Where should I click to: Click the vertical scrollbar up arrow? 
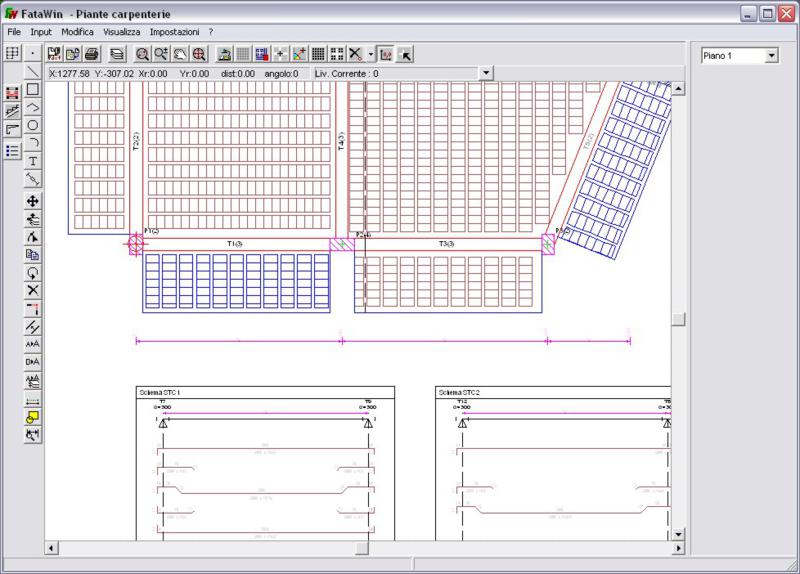[678, 89]
